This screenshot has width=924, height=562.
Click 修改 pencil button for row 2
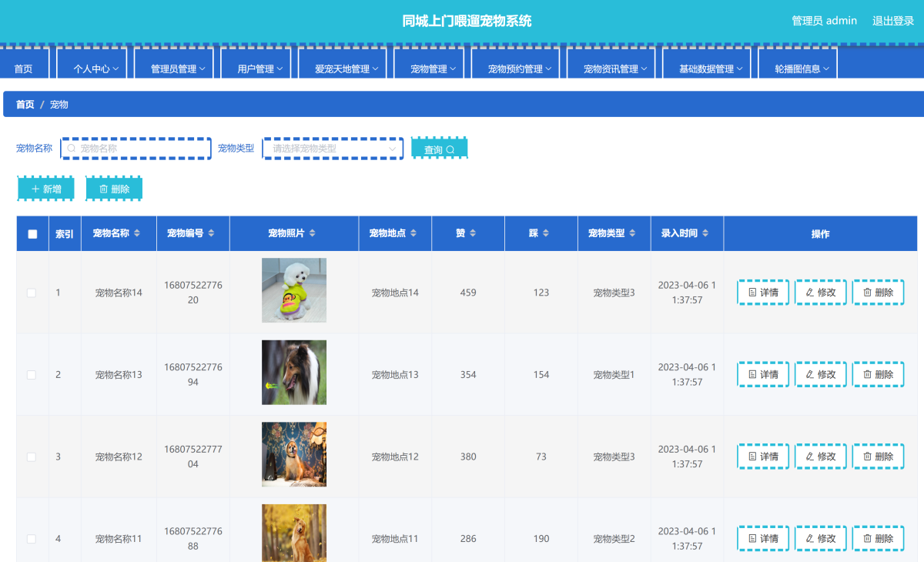tap(821, 375)
